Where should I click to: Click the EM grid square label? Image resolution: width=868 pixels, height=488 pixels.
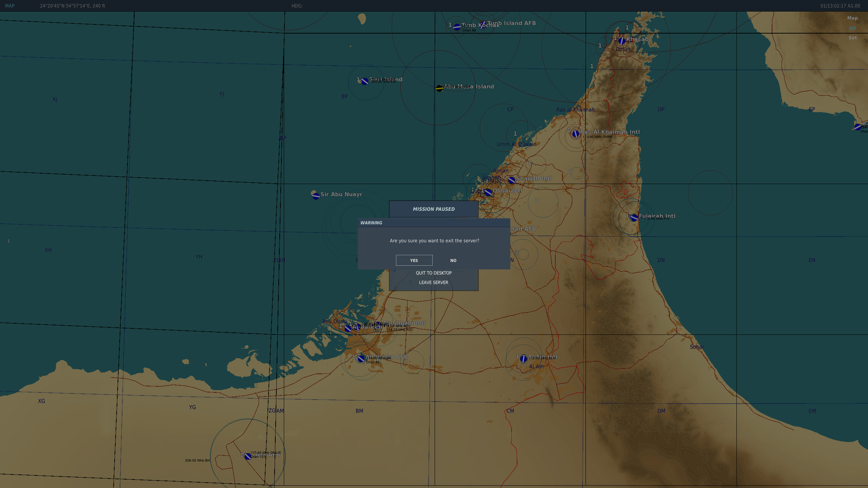click(x=812, y=411)
